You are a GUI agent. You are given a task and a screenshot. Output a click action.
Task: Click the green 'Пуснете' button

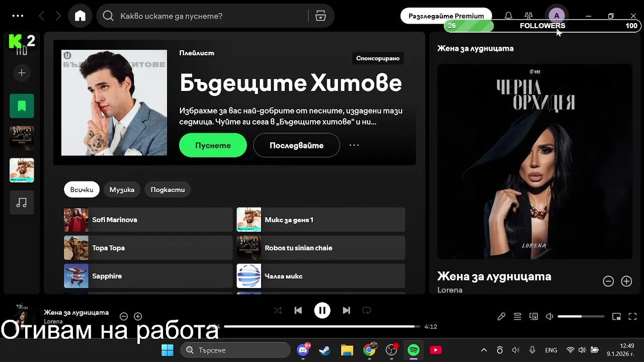[x=213, y=145]
